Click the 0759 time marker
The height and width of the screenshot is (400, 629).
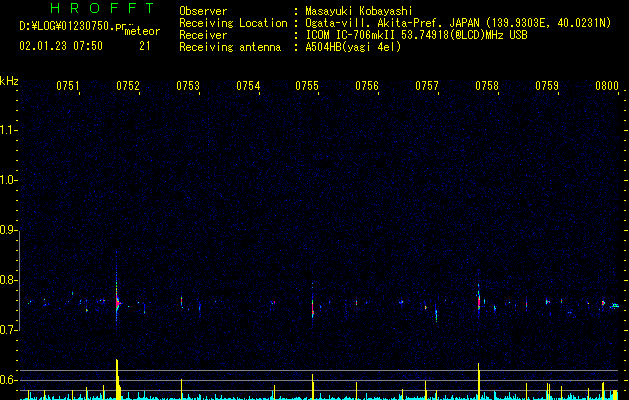tap(547, 86)
